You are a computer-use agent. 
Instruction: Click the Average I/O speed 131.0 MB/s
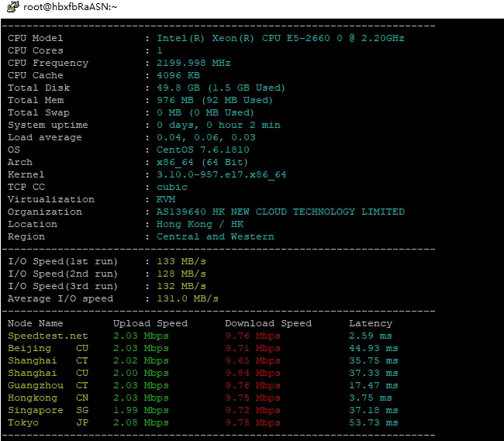pyautogui.click(x=187, y=298)
